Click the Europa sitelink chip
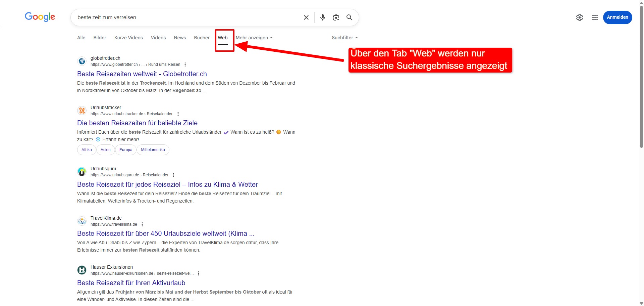644x306 pixels. click(x=126, y=150)
